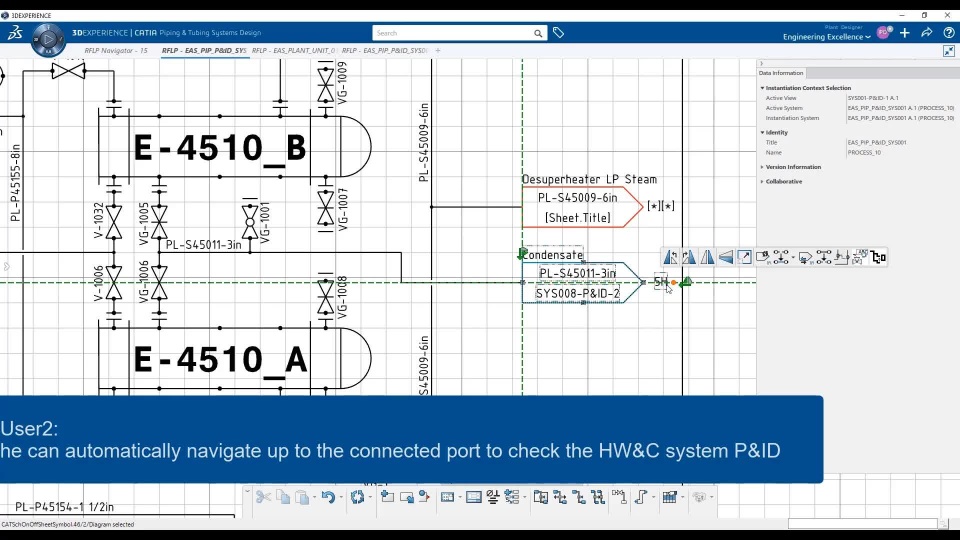The image size is (960, 540).
Task: Open dropdown next to the table grid icon
Action: coord(460,497)
